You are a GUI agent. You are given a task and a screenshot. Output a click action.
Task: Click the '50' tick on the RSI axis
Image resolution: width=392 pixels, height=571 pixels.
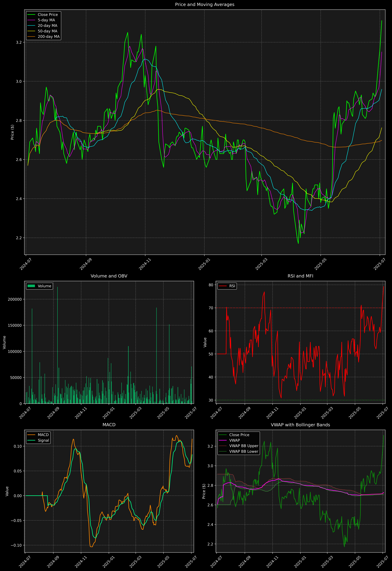click(211, 354)
